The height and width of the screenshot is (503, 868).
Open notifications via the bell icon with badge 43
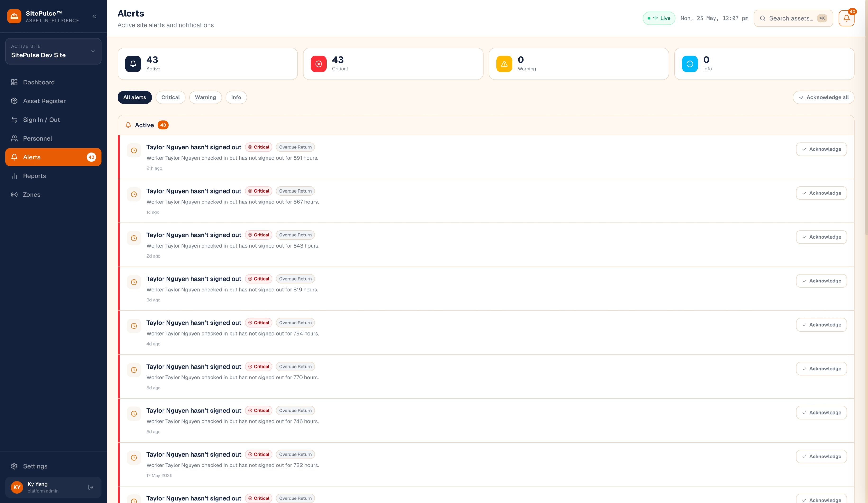(846, 18)
